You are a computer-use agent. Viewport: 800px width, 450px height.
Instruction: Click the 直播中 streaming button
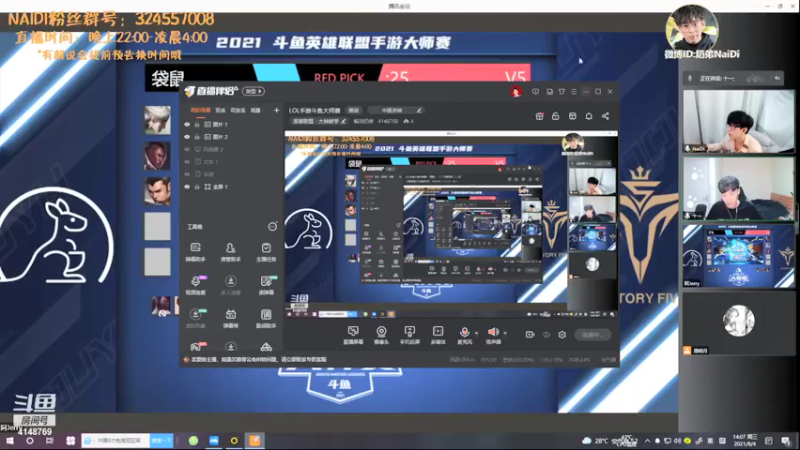coord(592,335)
